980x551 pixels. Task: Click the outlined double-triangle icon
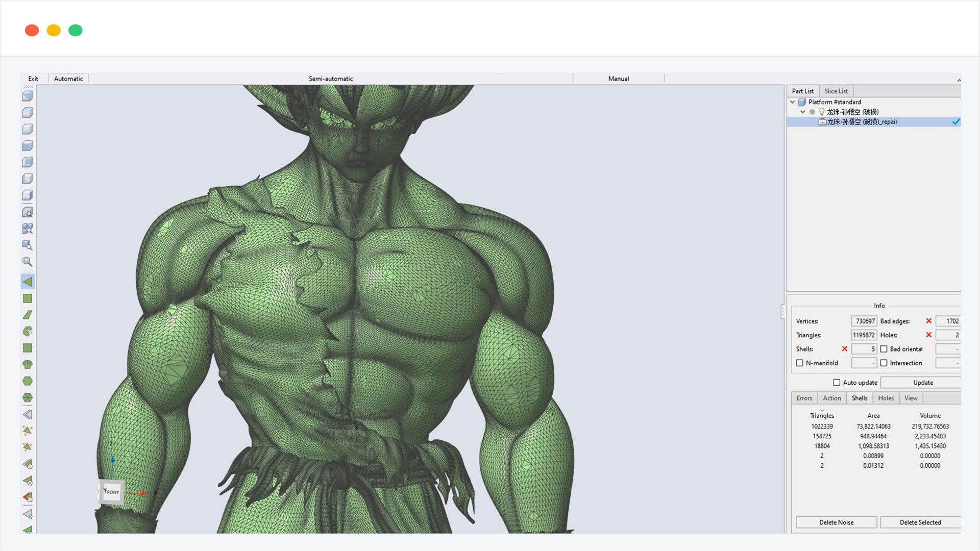(28, 414)
